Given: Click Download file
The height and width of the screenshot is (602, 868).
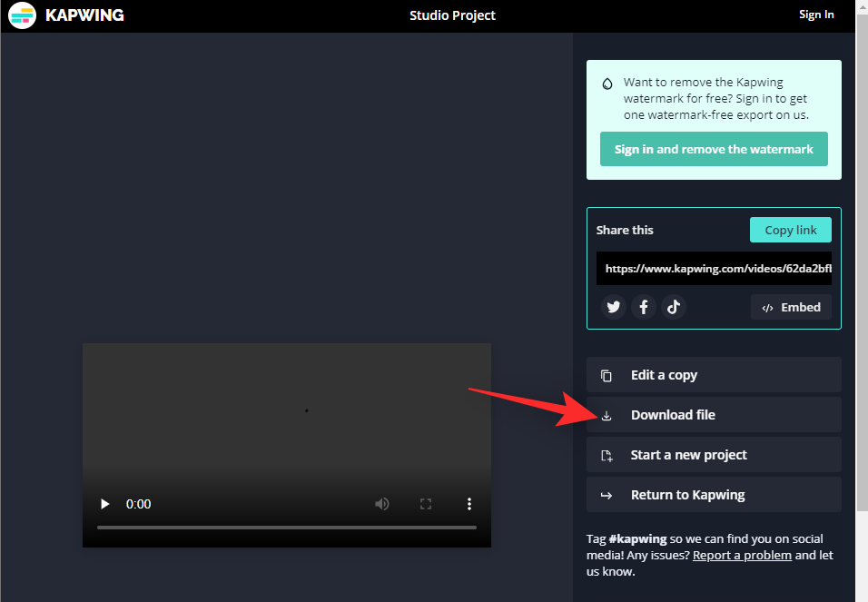Looking at the screenshot, I should [x=714, y=415].
